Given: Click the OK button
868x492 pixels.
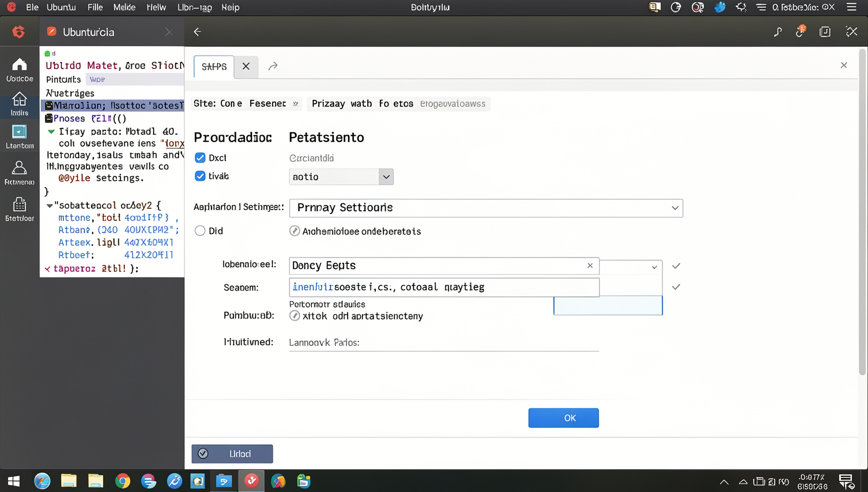Looking at the screenshot, I should pyautogui.click(x=564, y=418).
